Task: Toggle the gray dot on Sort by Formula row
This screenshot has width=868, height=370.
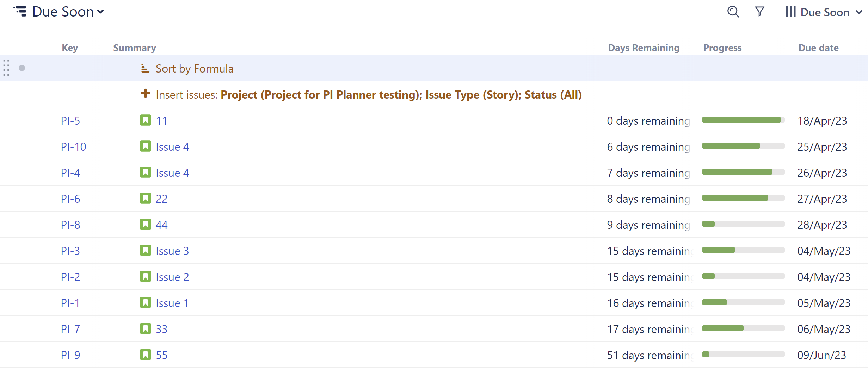Action: [22, 68]
